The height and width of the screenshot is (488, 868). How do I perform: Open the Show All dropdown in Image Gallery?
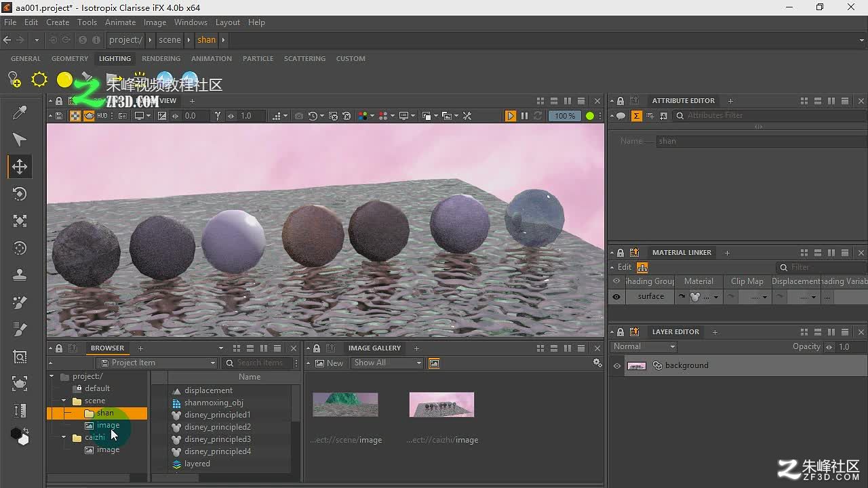pos(387,363)
